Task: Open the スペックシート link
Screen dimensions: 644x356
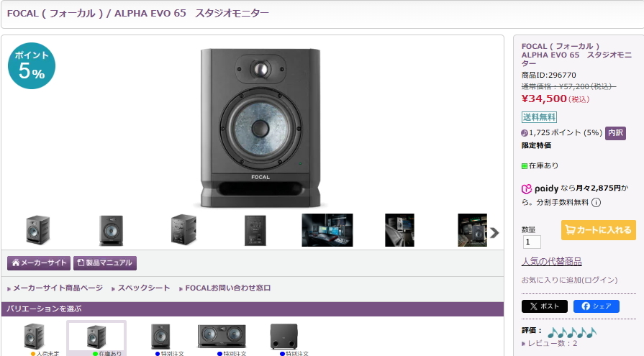Action: coord(144,288)
